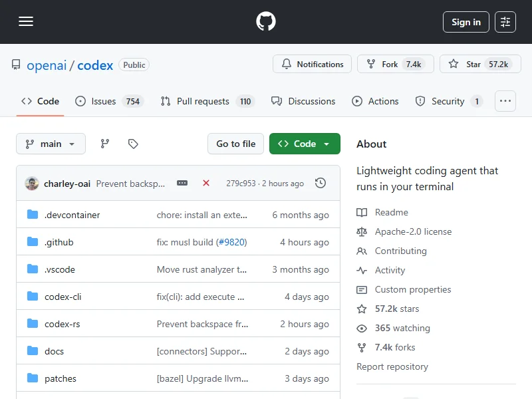
Task: View tags via the tag icon
Action: point(133,144)
